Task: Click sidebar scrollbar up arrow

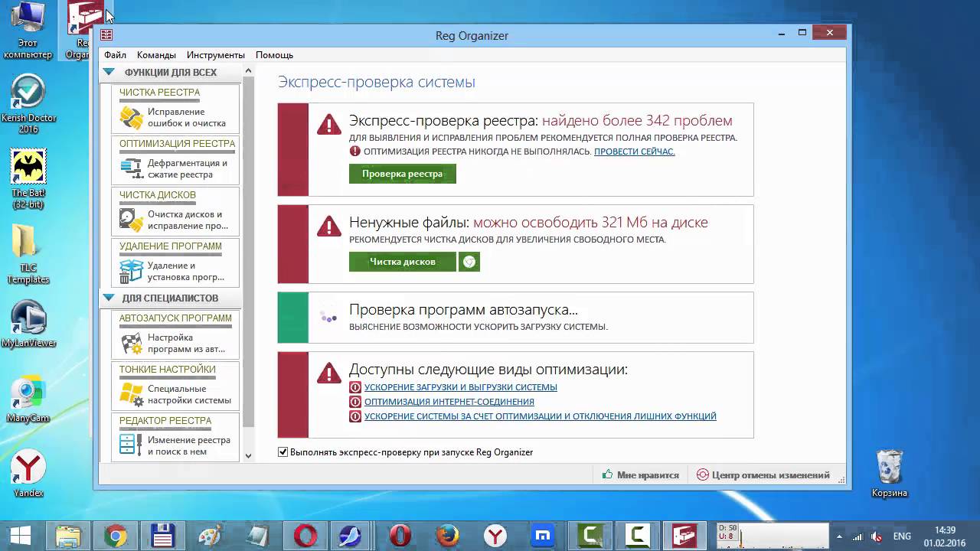Action: click(x=248, y=71)
